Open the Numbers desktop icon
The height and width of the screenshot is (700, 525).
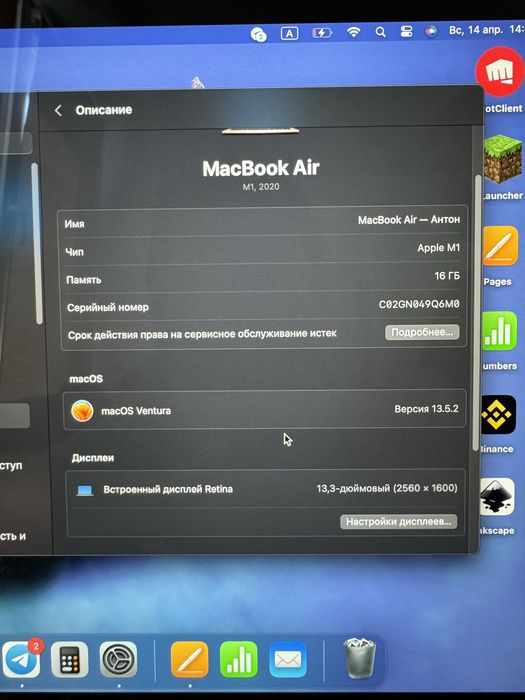pos(499,331)
